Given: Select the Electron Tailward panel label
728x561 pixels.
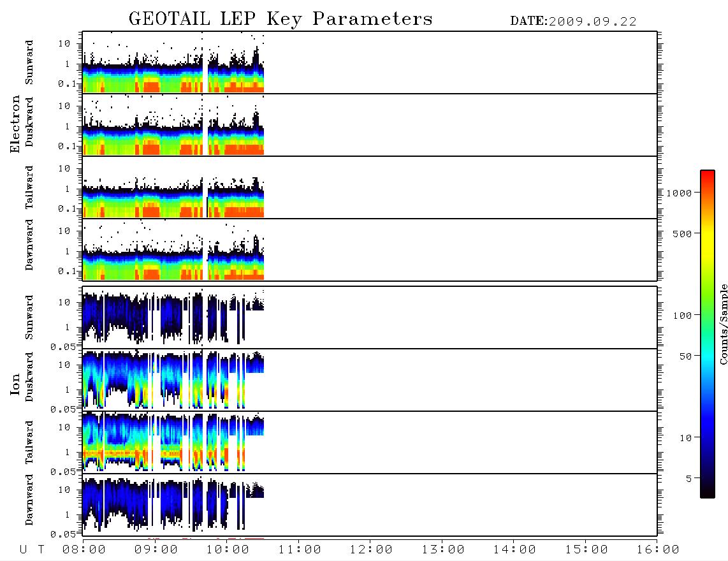Looking at the screenshot, I should click(29, 187).
